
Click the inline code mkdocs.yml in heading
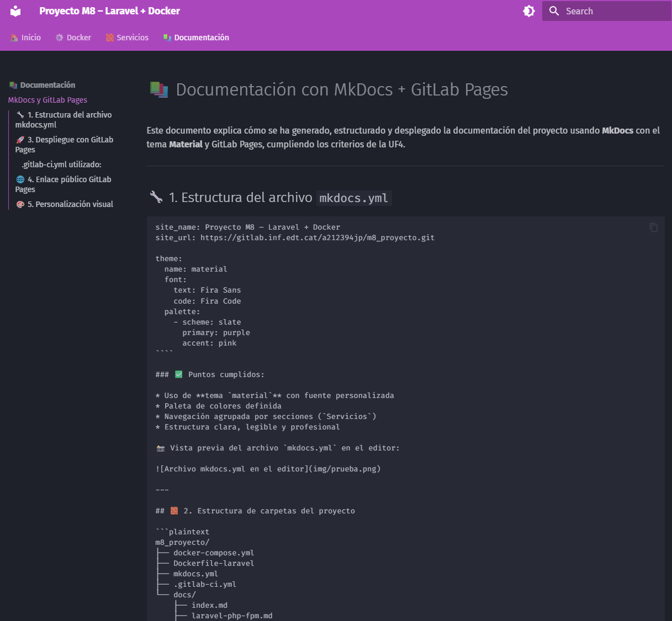coord(354,198)
